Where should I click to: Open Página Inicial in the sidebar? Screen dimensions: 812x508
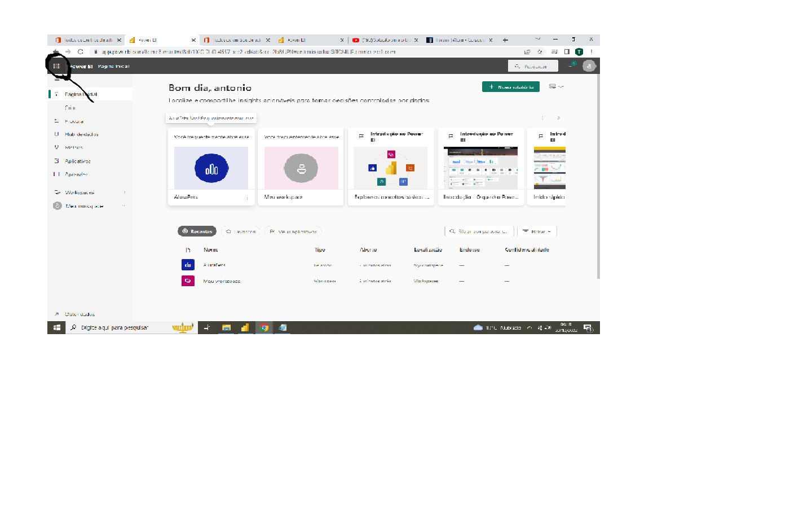coord(90,94)
